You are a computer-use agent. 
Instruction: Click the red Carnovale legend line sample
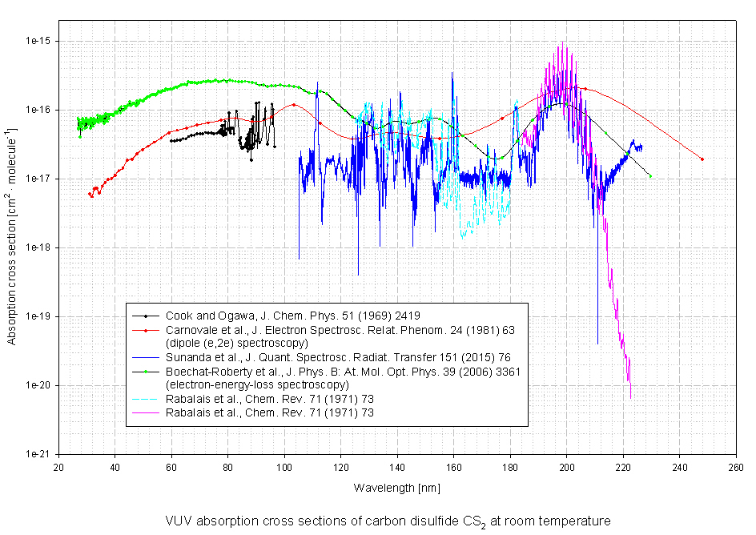click(145, 329)
